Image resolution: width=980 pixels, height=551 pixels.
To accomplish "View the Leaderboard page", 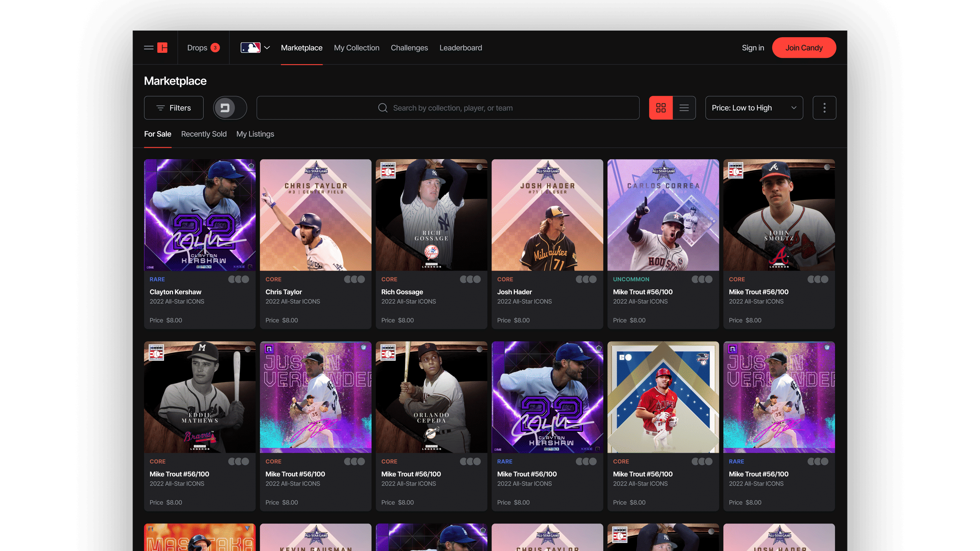I will [461, 48].
